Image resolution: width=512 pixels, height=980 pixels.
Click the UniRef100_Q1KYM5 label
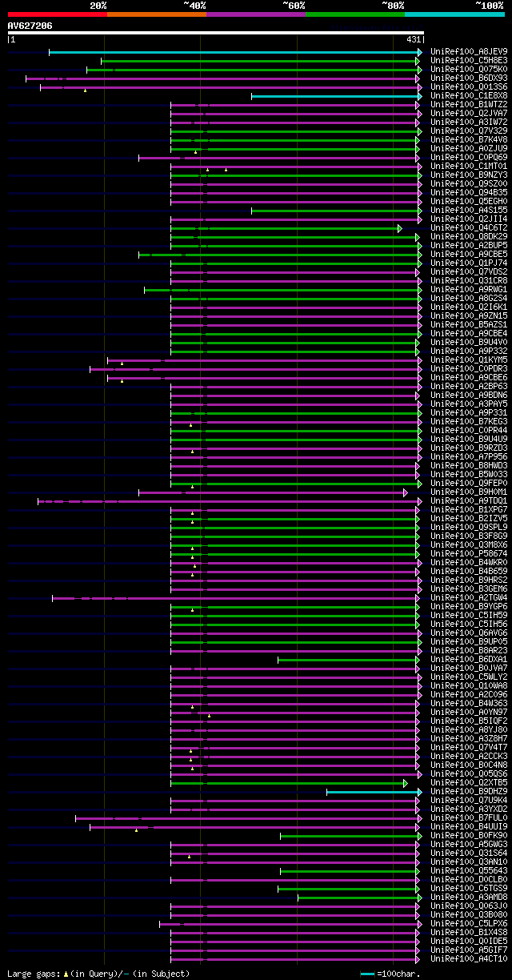469,360
